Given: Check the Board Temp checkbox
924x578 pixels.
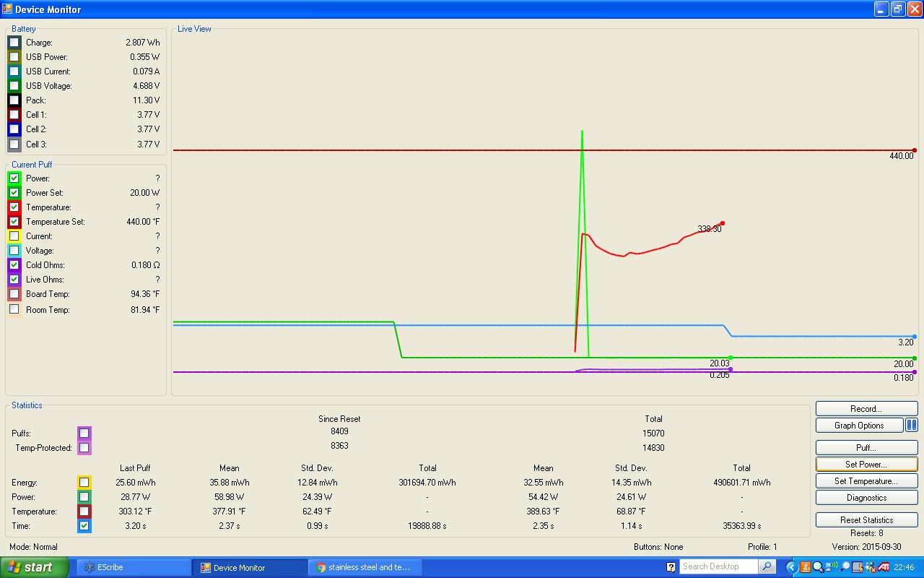Looking at the screenshot, I should coord(14,294).
